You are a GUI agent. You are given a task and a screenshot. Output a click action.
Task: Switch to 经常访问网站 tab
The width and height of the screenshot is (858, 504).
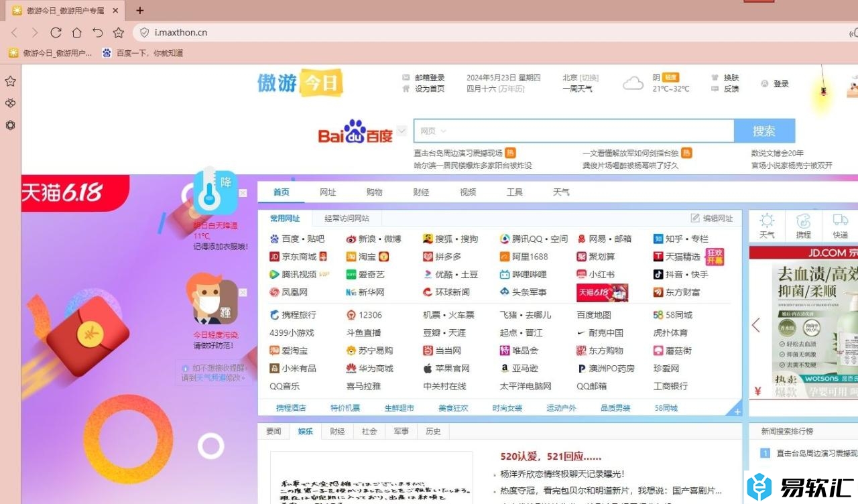pyautogui.click(x=347, y=218)
